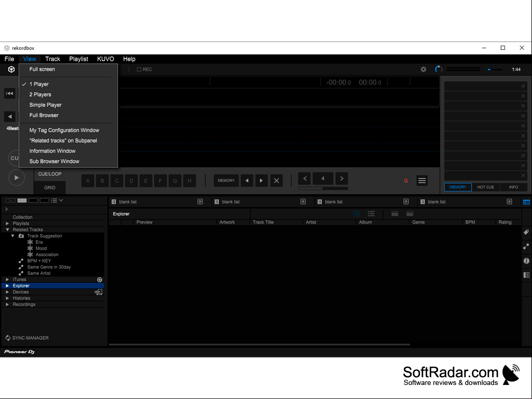Open the tree view list options dropdown
This screenshot has height=399, width=532.
57,200
